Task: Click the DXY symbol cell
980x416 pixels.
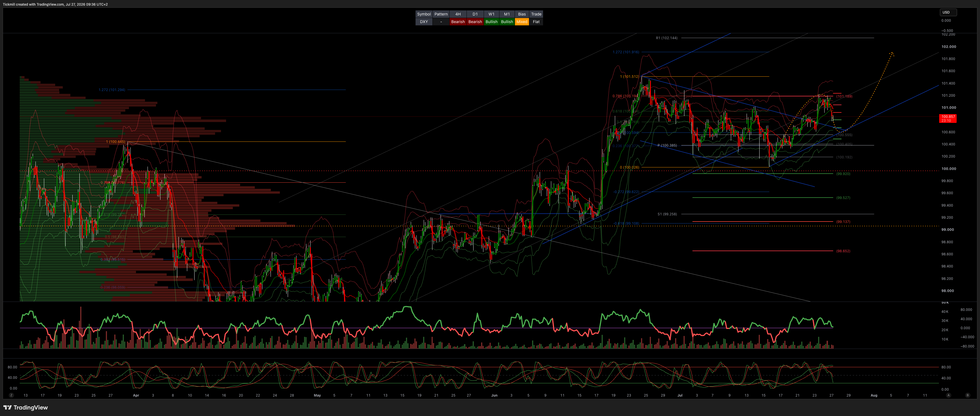Action: pos(424,22)
